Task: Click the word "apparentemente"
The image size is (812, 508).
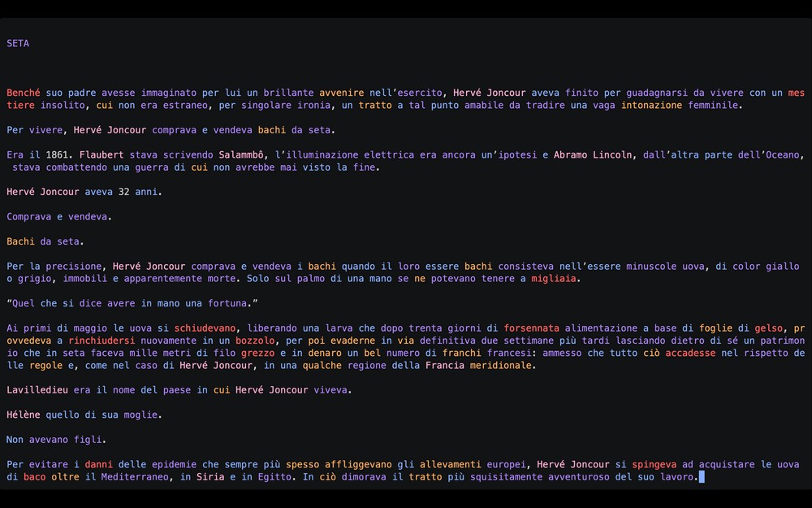Action: [x=162, y=278]
